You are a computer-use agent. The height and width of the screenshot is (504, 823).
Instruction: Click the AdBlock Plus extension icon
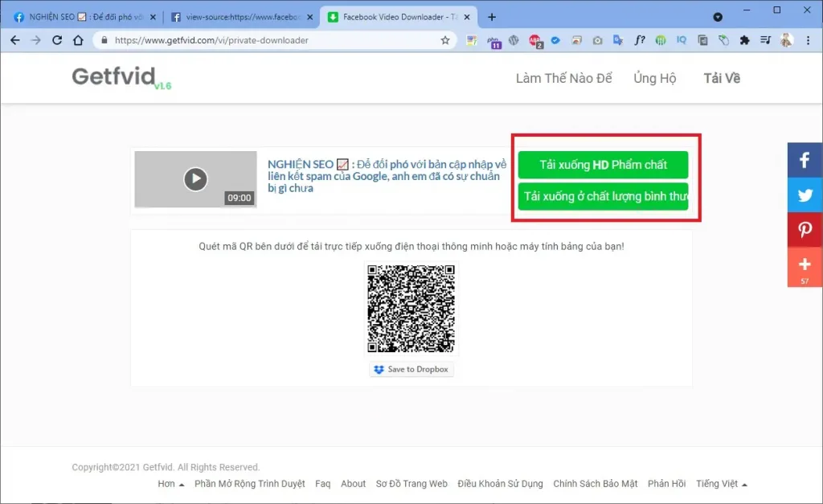(x=535, y=40)
